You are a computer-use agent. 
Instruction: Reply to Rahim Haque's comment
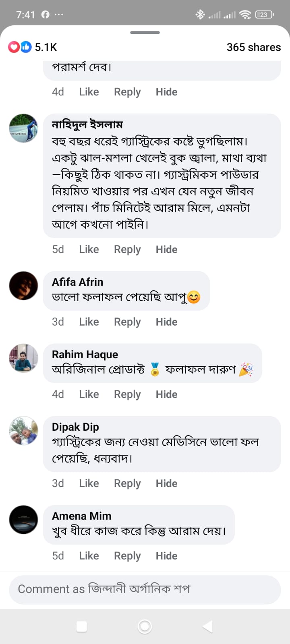tap(127, 394)
